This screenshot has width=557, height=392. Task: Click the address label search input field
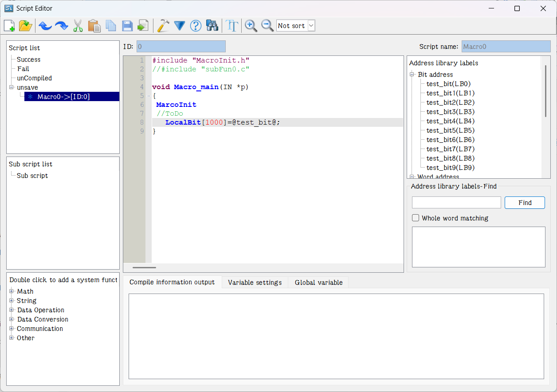(456, 203)
